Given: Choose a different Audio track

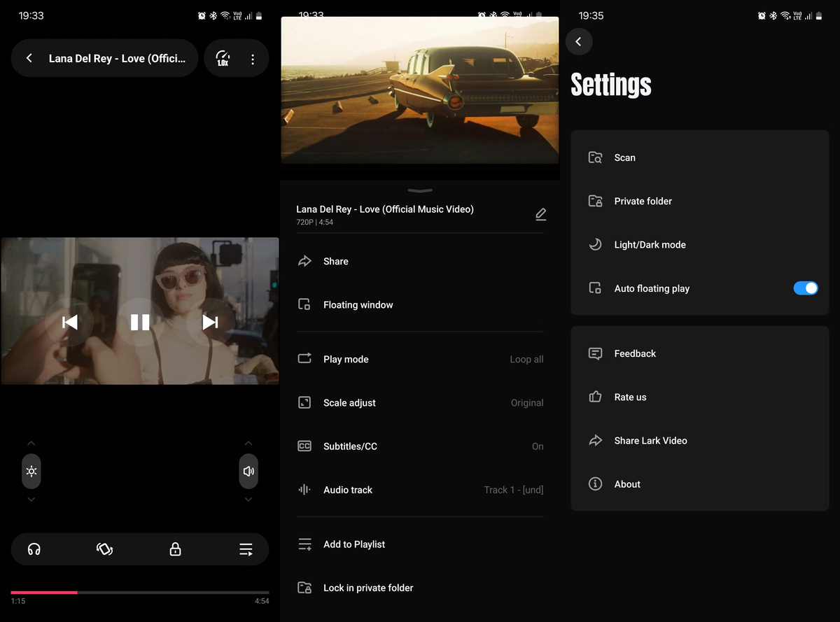Looking at the screenshot, I should point(420,490).
